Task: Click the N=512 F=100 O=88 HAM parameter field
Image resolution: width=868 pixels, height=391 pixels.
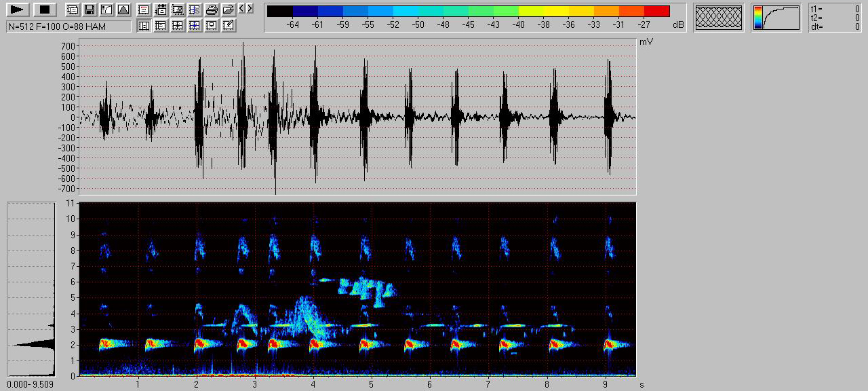Action: [x=68, y=26]
